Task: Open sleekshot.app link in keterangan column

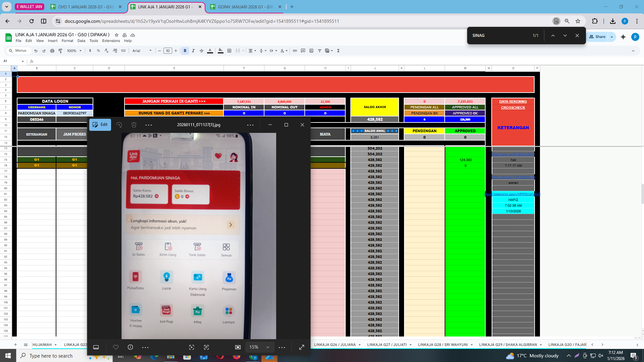Action: point(513,194)
